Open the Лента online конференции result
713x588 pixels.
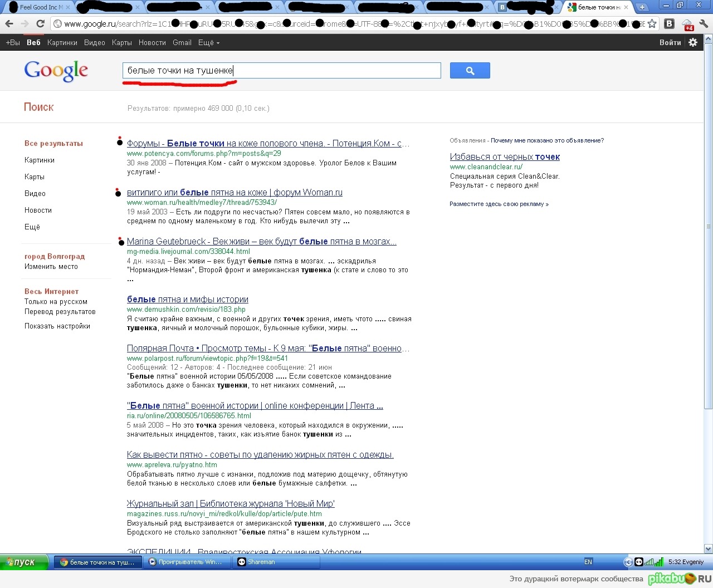click(255, 405)
